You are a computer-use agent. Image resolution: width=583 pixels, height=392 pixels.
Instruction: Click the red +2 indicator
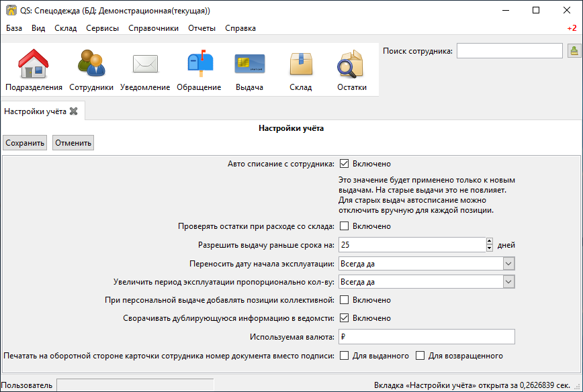click(572, 28)
